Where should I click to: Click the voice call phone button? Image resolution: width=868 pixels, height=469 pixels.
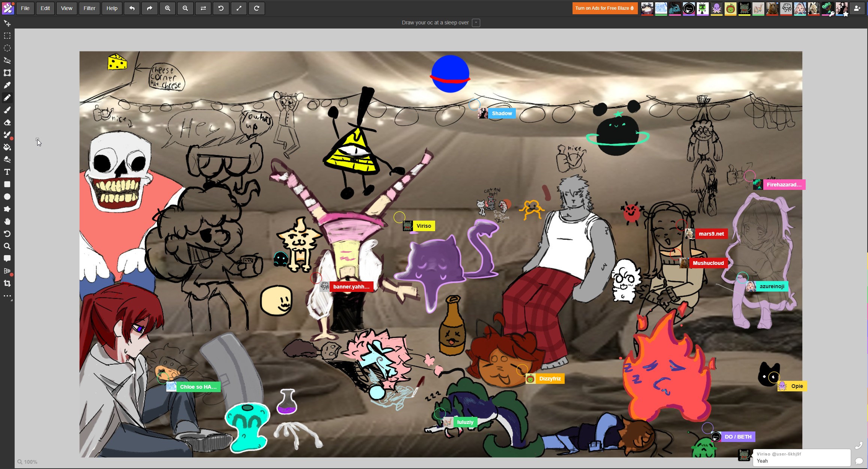coord(859,445)
